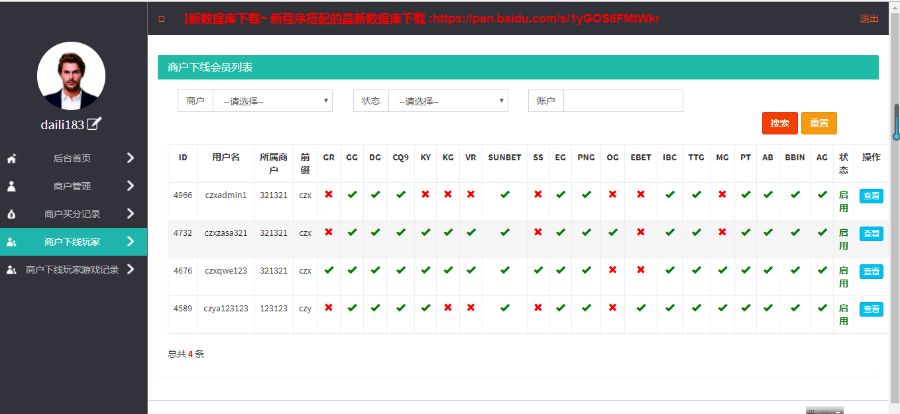Select 商户下线玩家 sidebar item
The image size is (900, 414).
click(73, 242)
